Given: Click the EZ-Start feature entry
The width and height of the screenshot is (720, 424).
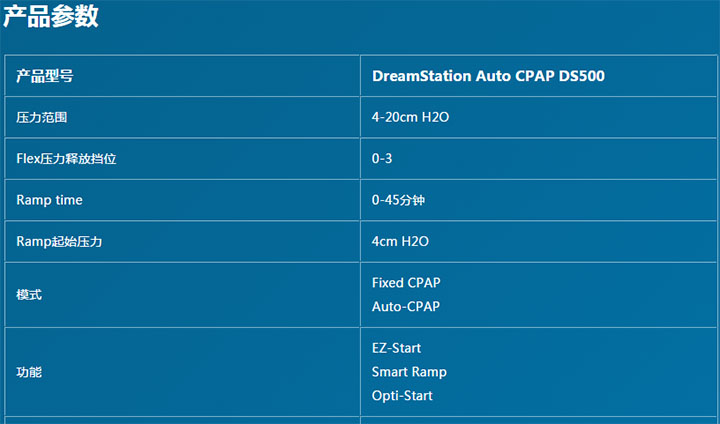Looking at the screenshot, I should coord(396,348).
